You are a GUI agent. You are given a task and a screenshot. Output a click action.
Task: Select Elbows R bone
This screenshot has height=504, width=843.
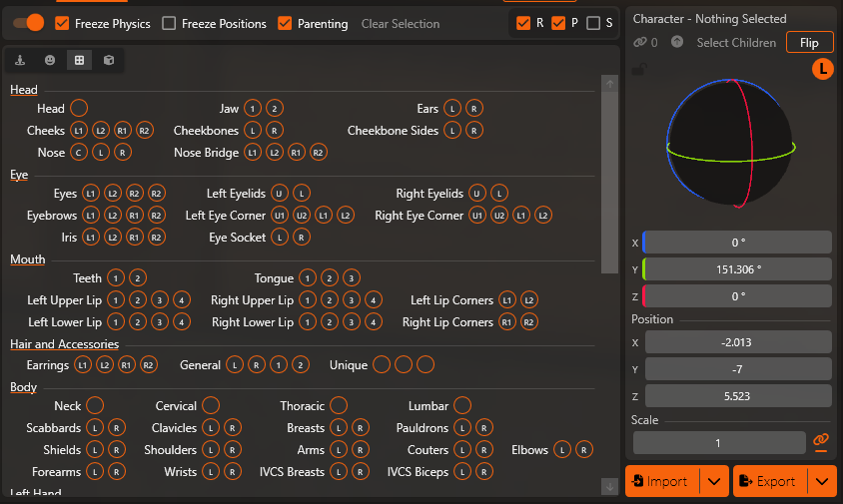click(x=584, y=450)
